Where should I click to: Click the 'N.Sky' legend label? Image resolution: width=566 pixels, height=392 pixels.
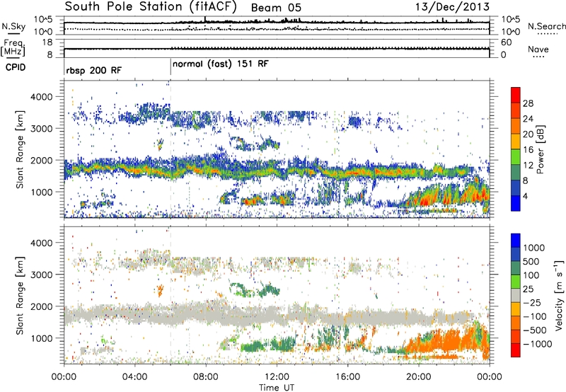coord(13,26)
